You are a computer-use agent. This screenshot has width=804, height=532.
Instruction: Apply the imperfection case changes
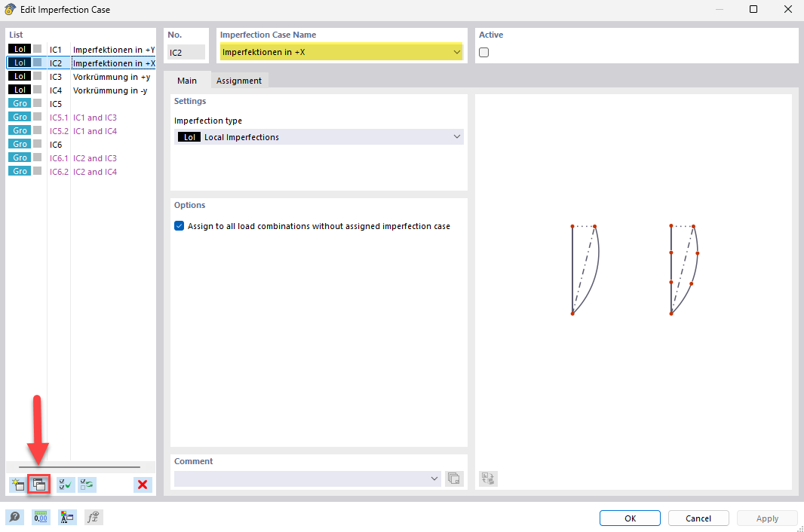coord(767,518)
